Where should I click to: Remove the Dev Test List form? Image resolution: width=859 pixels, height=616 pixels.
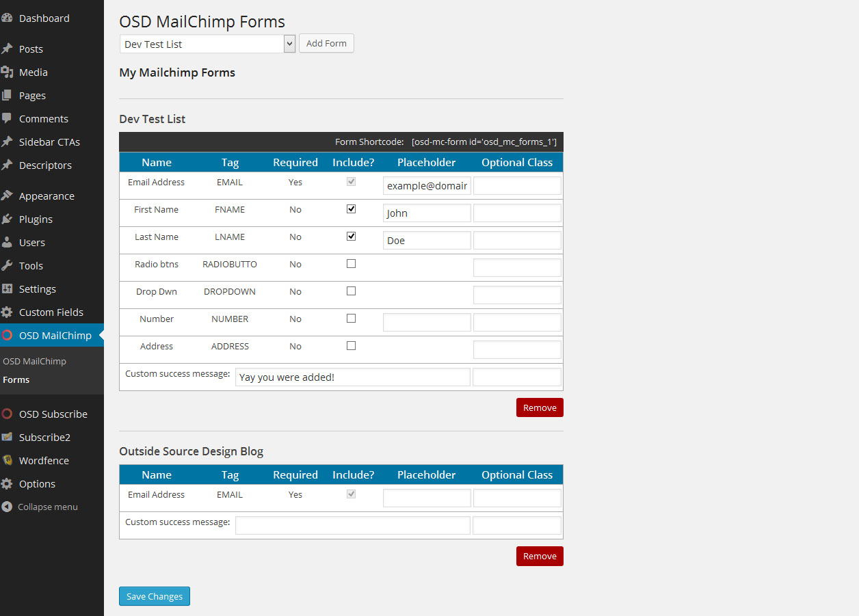(540, 407)
